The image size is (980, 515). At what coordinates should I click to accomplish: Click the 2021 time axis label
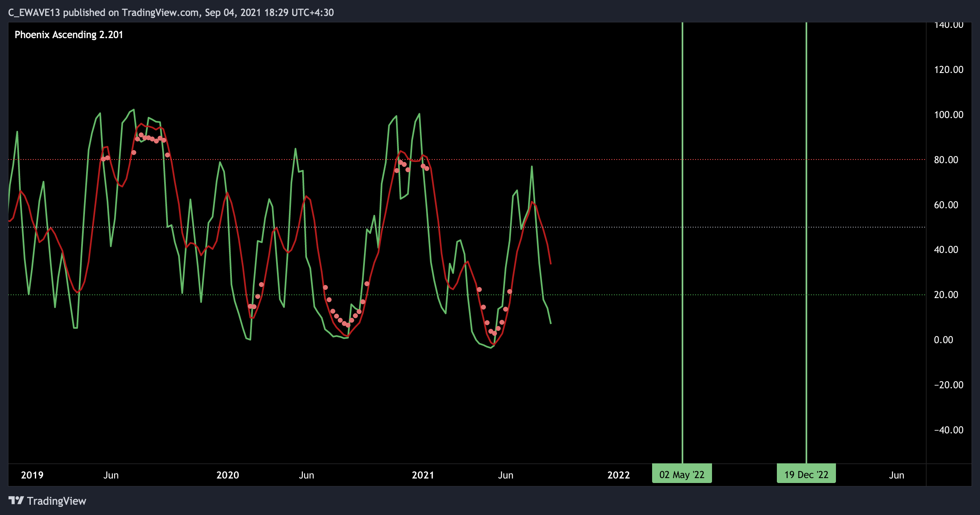click(423, 475)
